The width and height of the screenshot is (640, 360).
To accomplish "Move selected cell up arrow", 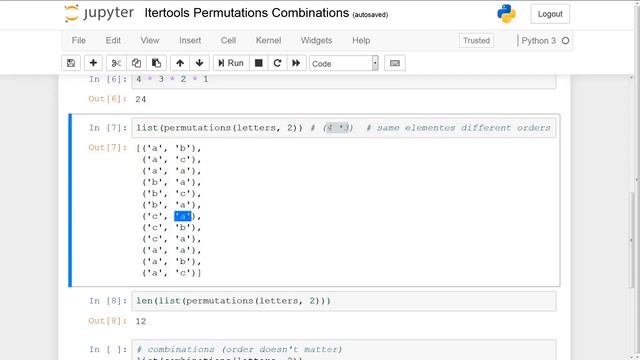I will coord(180,63).
